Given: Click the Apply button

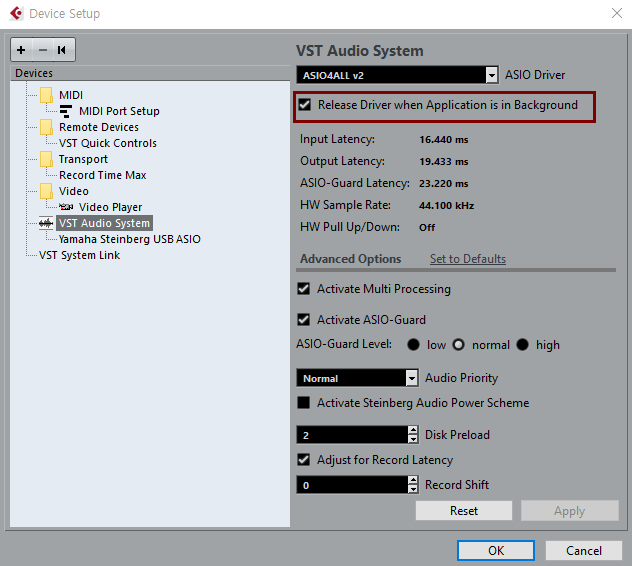Looking at the screenshot, I should [x=570, y=511].
